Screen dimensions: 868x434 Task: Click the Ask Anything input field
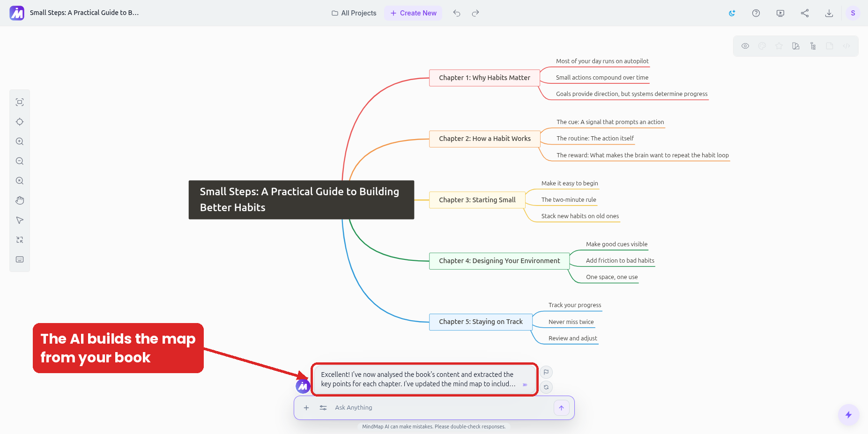coord(440,408)
